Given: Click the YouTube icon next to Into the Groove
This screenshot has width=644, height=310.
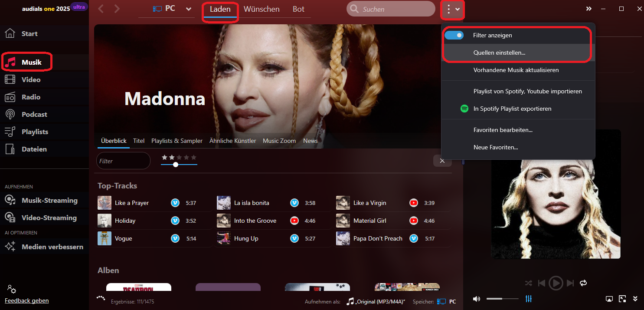Looking at the screenshot, I should pos(294,221).
